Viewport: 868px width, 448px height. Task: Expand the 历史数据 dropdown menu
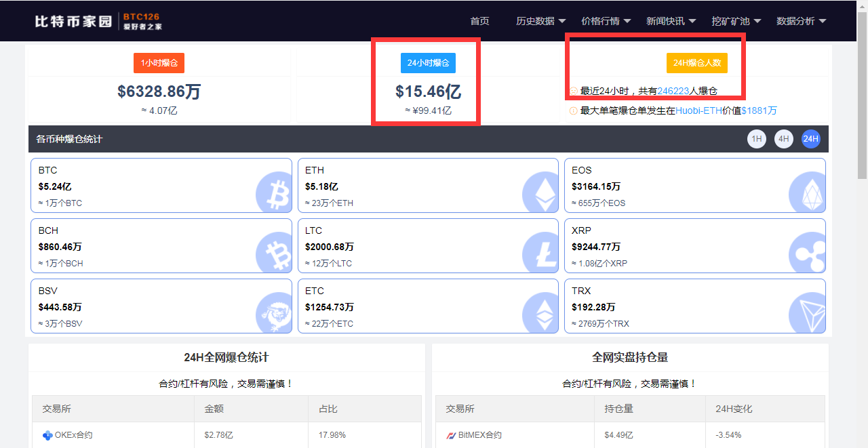[x=541, y=21]
